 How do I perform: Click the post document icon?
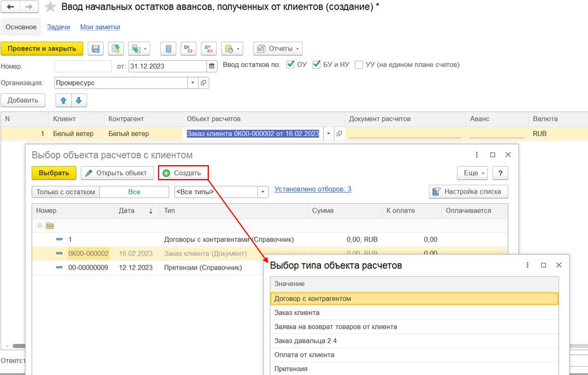point(116,49)
